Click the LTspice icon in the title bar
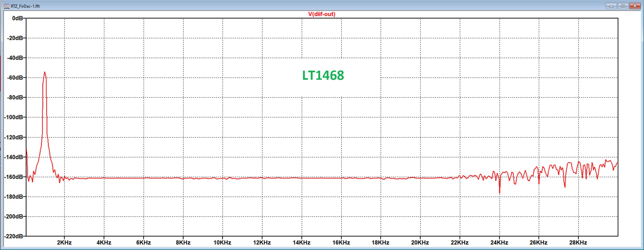Viewport: 644px width, 250px height. click(6, 6)
